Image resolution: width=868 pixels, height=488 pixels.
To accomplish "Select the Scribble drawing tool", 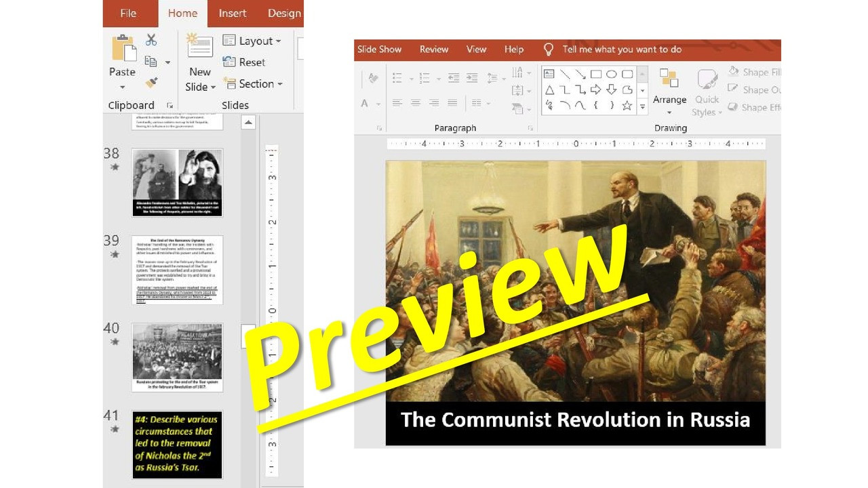I will (x=549, y=104).
